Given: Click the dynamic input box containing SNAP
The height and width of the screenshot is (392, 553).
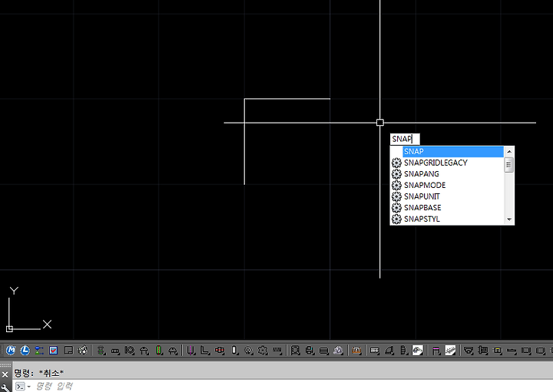Looking at the screenshot, I should click(x=405, y=139).
